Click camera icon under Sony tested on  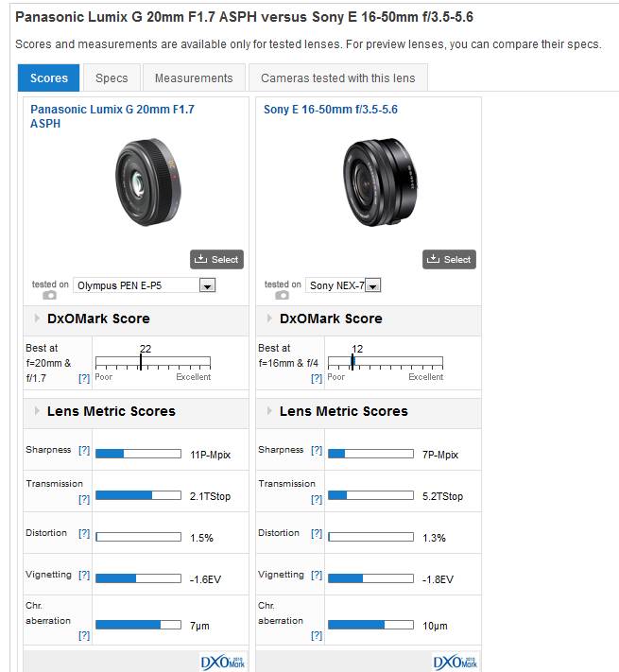click(282, 295)
